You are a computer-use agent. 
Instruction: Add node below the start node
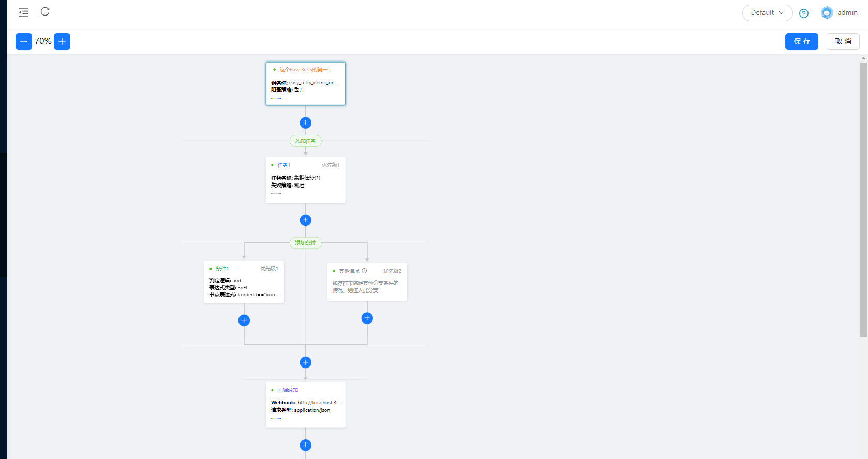click(306, 123)
